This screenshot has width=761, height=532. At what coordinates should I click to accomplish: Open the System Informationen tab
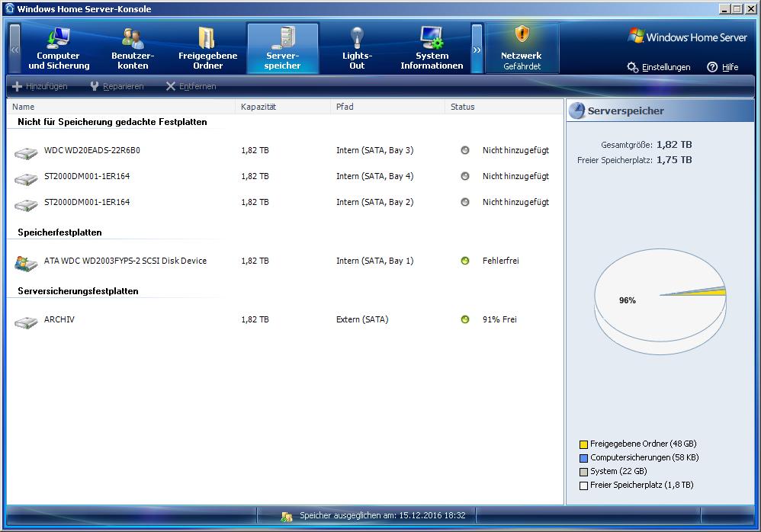coord(432,49)
